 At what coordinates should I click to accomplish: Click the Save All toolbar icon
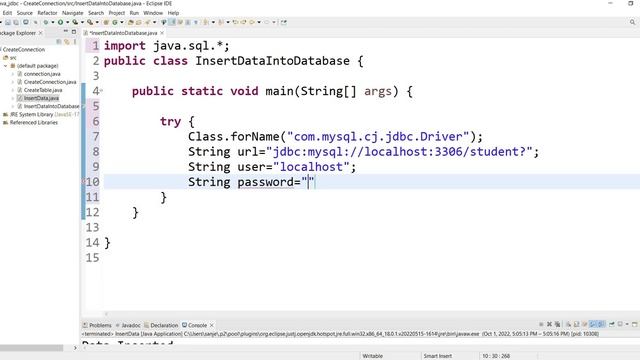point(16,22)
